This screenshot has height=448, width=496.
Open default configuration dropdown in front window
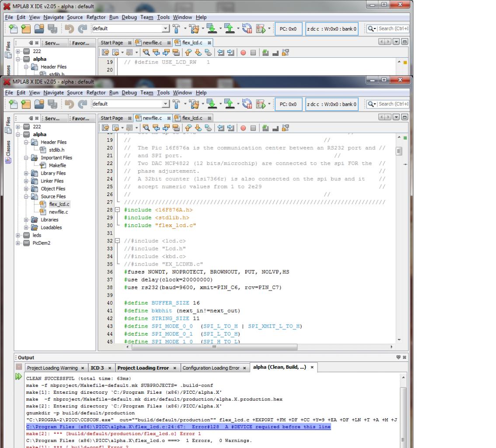coord(166,104)
